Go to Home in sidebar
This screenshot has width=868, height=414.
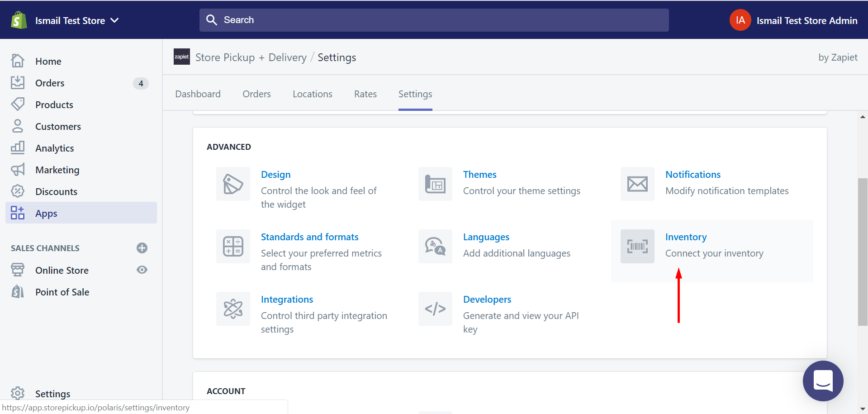[x=48, y=61]
